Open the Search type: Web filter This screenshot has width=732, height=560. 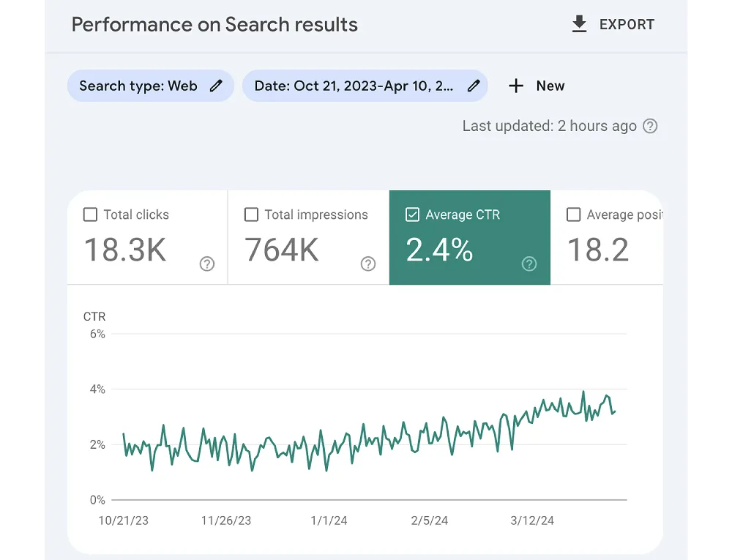(x=138, y=86)
